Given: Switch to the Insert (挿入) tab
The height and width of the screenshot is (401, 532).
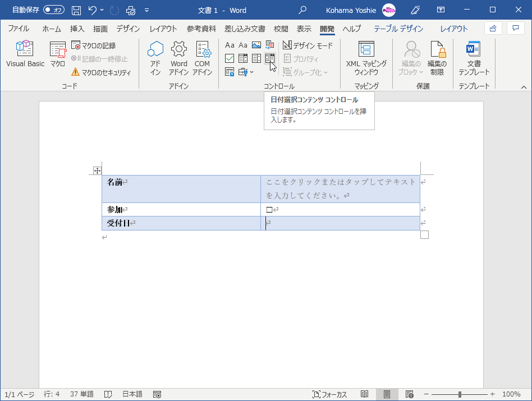Looking at the screenshot, I should click(x=77, y=29).
